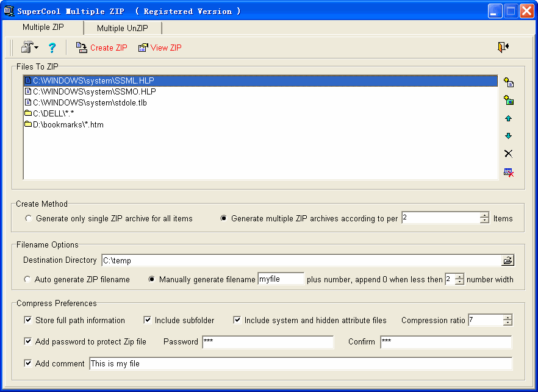Click the Password input field
This screenshot has width=538, height=392.
[268, 341]
